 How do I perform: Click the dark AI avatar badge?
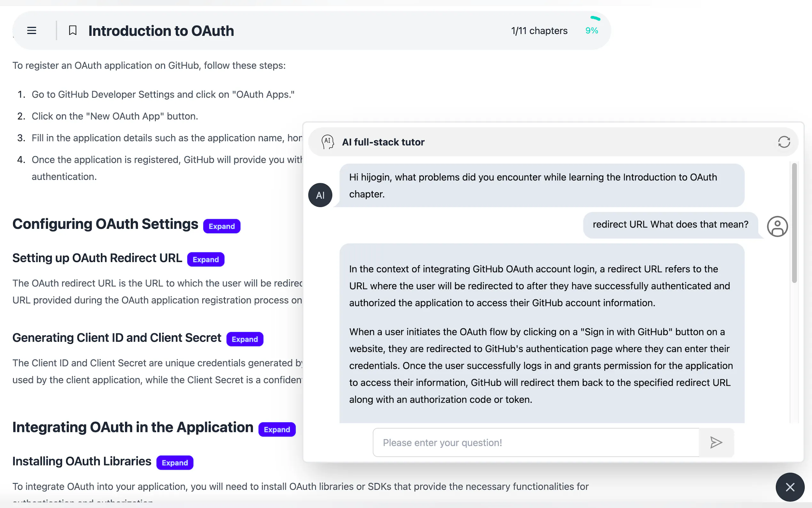(320, 195)
